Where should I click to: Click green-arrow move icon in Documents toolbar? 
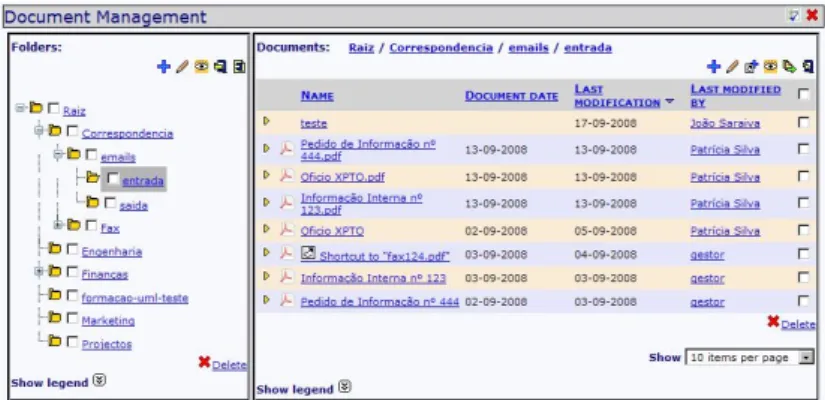click(789, 66)
